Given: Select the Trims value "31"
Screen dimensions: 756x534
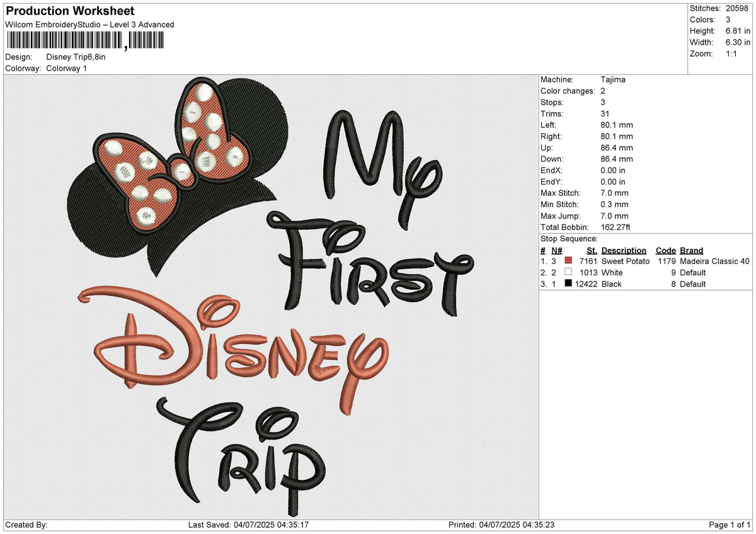Looking at the screenshot, I should pyautogui.click(x=606, y=113).
